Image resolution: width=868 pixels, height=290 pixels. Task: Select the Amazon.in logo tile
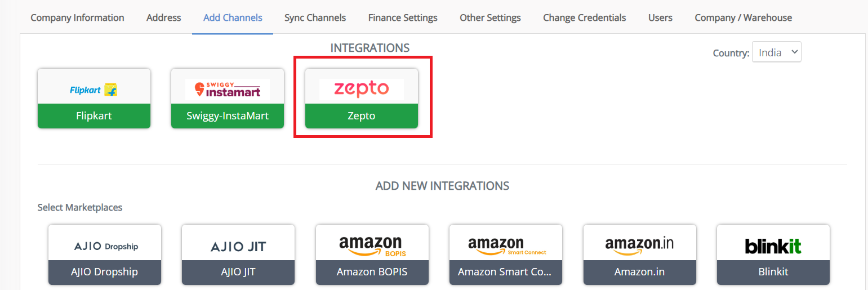[640, 246]
